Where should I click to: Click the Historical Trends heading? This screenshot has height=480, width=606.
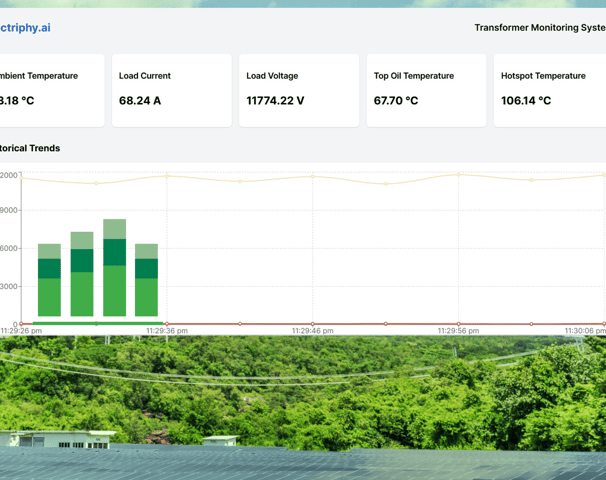(x=30, y=148)
